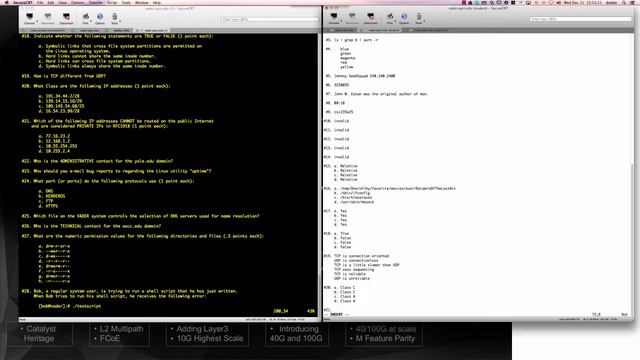Image resolution: width=640 pixels, height=360 pixels.
Task: Expand the Find dropdown arrow in the left window
Action: click(x=91, y=21)
